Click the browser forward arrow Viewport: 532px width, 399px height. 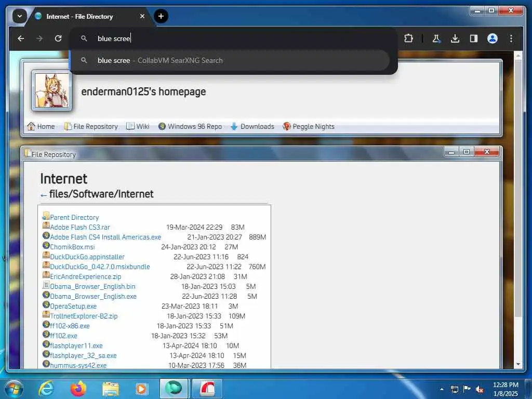point(39,38)
